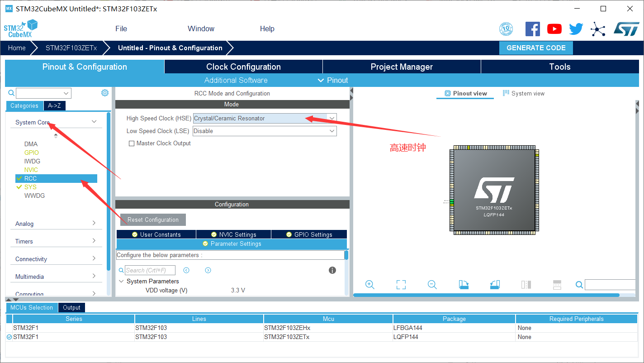Rotate the chip clockwise icon

pos(464,285)
